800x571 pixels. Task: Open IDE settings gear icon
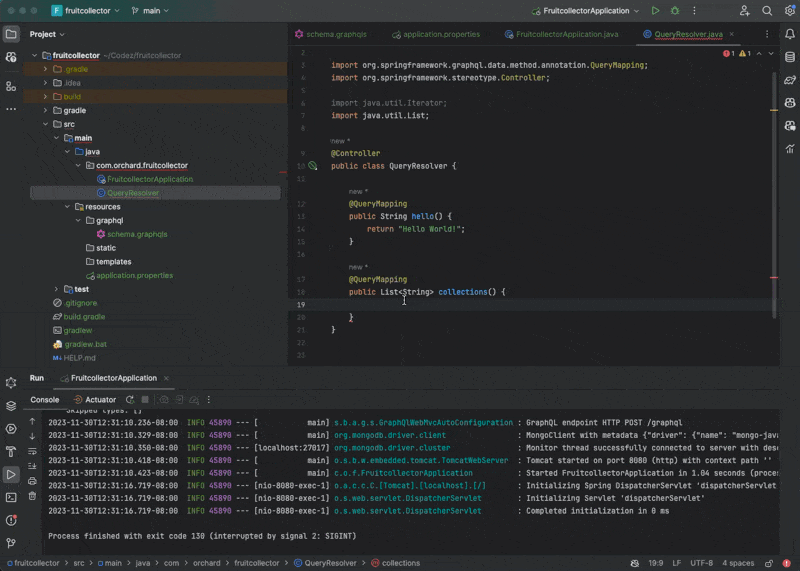pyautogui.click(x=790, y=11)
